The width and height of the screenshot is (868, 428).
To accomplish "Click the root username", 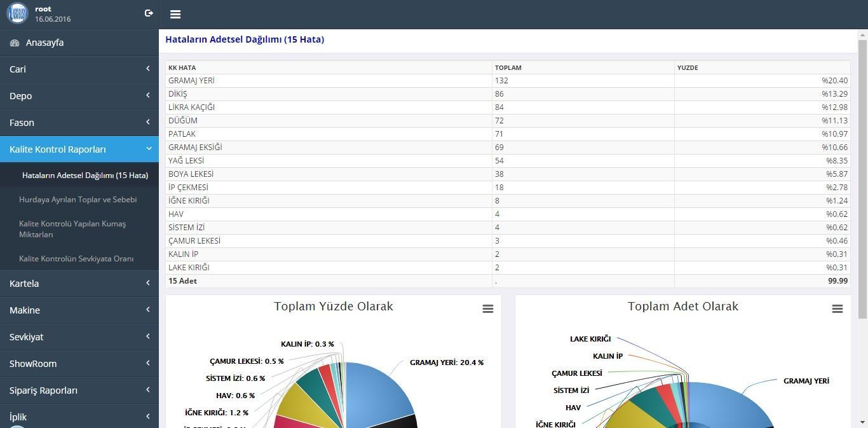I will pos(43,9).
